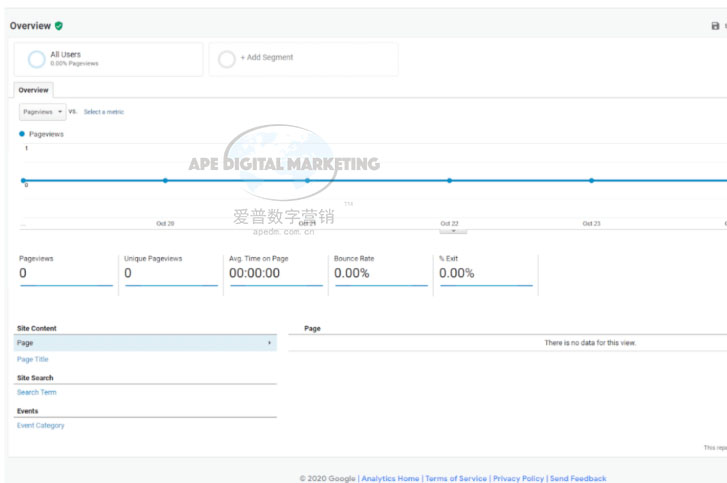Click the Oct 22 data point
Viewport: 727px width, 483px height.
(449, 180)
